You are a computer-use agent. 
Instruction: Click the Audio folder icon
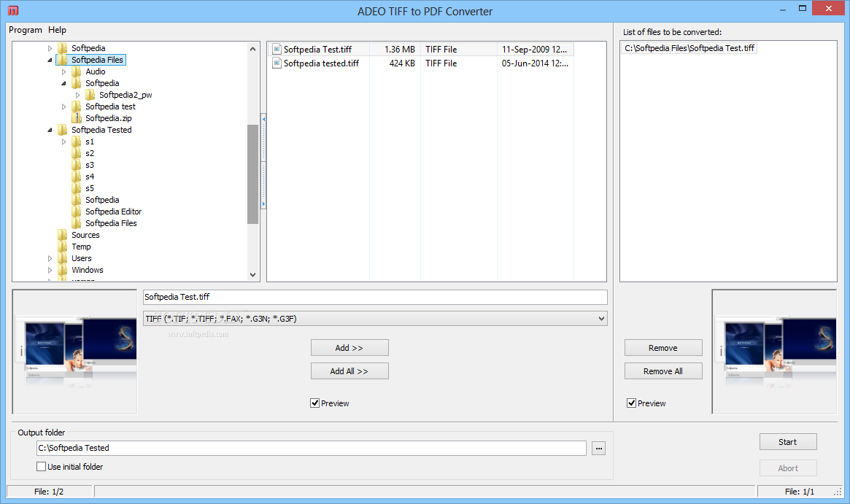77,71
